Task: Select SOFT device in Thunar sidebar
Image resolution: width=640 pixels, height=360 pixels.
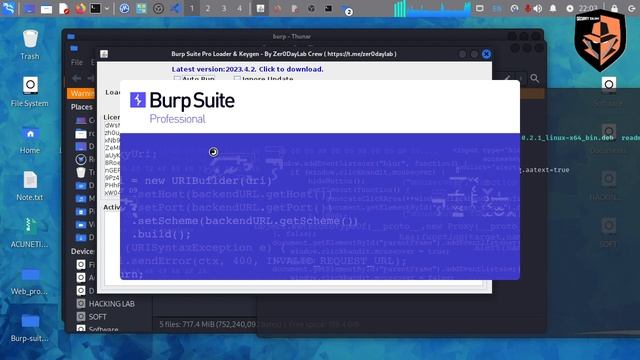Action: [x=92, y=317]
